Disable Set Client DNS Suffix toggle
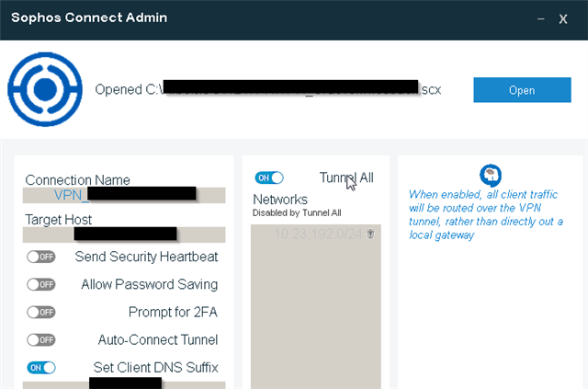 pos(40,368)
